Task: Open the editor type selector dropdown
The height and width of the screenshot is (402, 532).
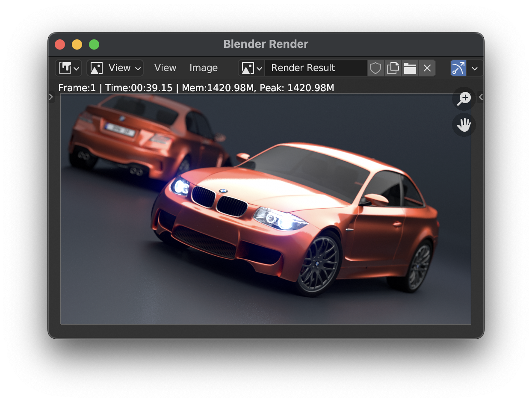Action: 68,68
